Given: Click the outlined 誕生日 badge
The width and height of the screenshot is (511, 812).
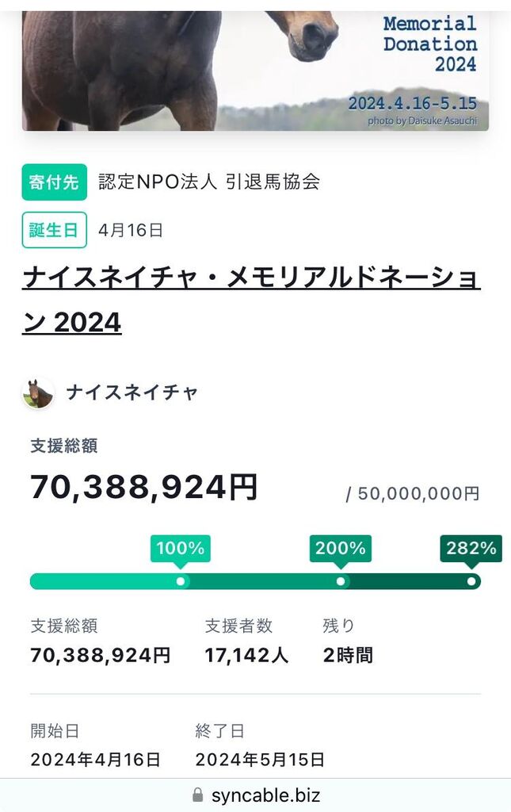Looking at the screenshot, I should tap(54, 230).
